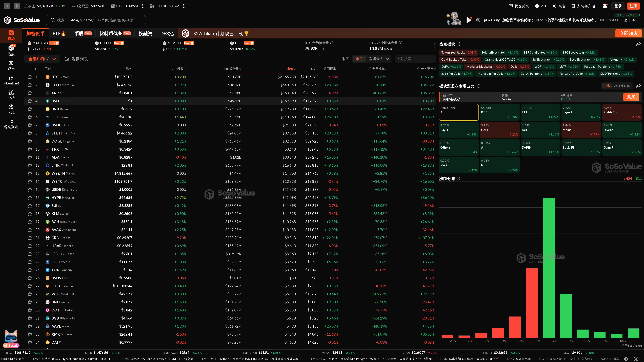Image resolution: width=644 pixels, height=362 pixels.
Task: Switch to 亮色 light theme
Action: [x=558, y=6]
